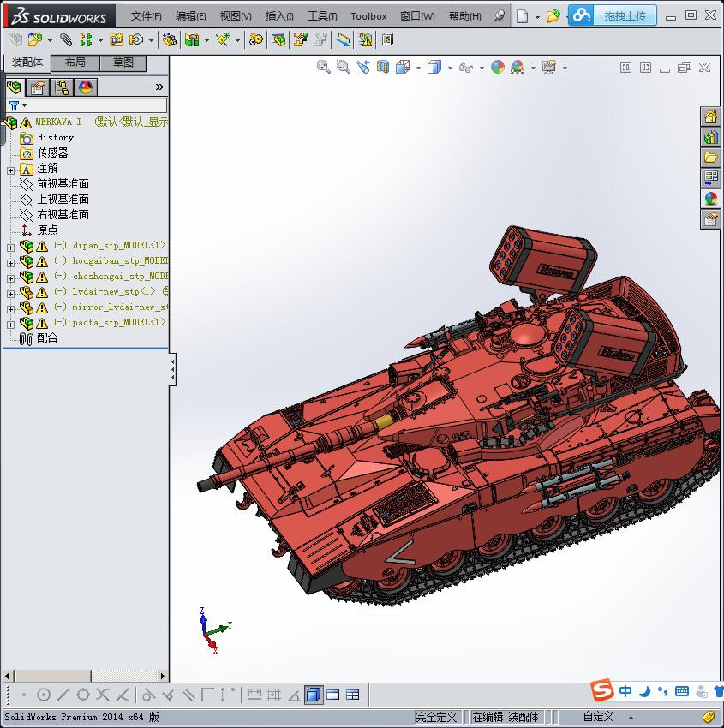Select the ConfigurationManager tab icon
Viewport: 724px width, 728px height.
pyautogui.click(x=62, y=87)
